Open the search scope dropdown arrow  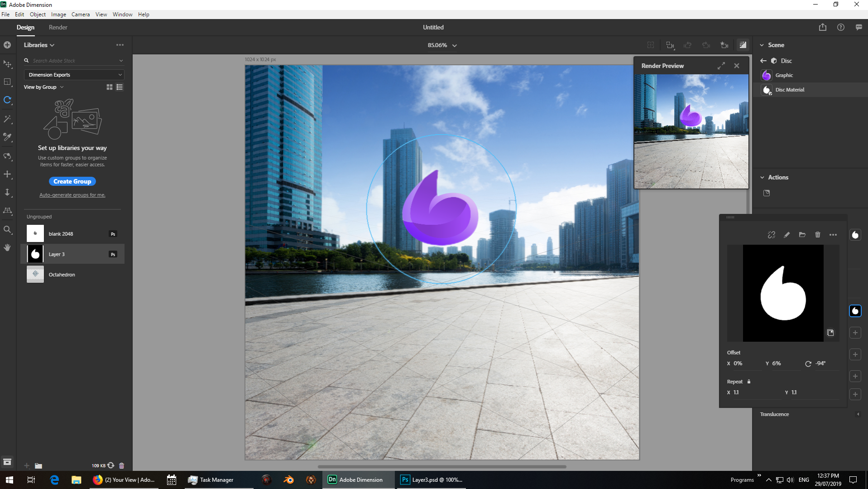(121, 61)
